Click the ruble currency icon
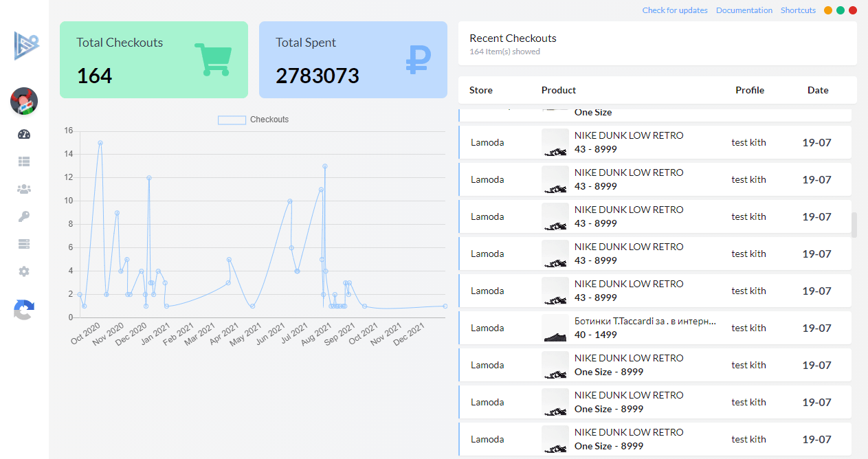This screenshot has width=868, height=459. 418,60
